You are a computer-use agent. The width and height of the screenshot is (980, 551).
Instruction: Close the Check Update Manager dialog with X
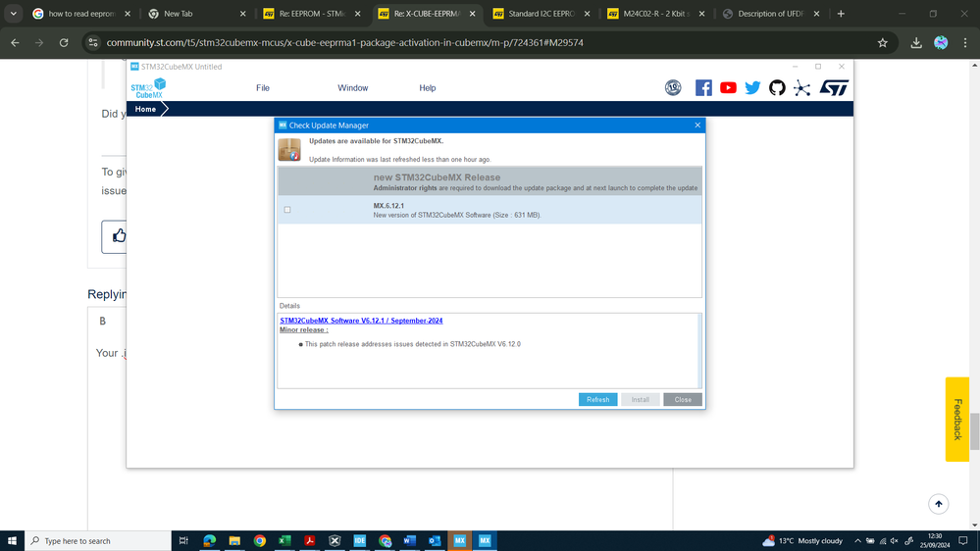coord(697,125)
